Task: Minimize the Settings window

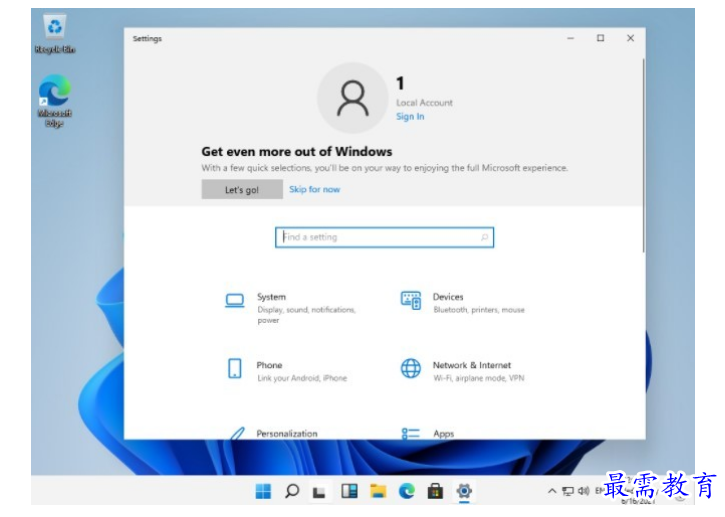Action: (x=571, y=38)
